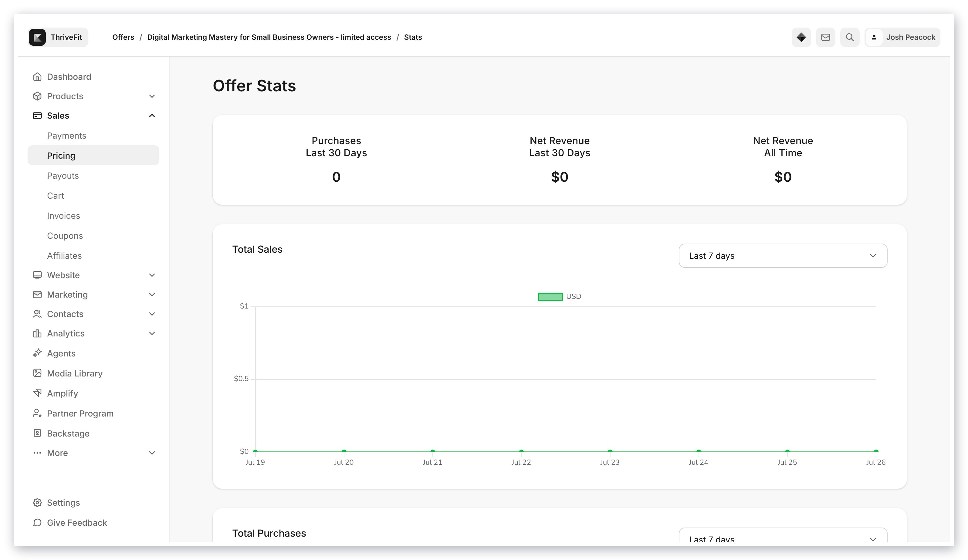
Task: Click Purchases Last 30 Days value 0
Action: (x=336, y=177)
